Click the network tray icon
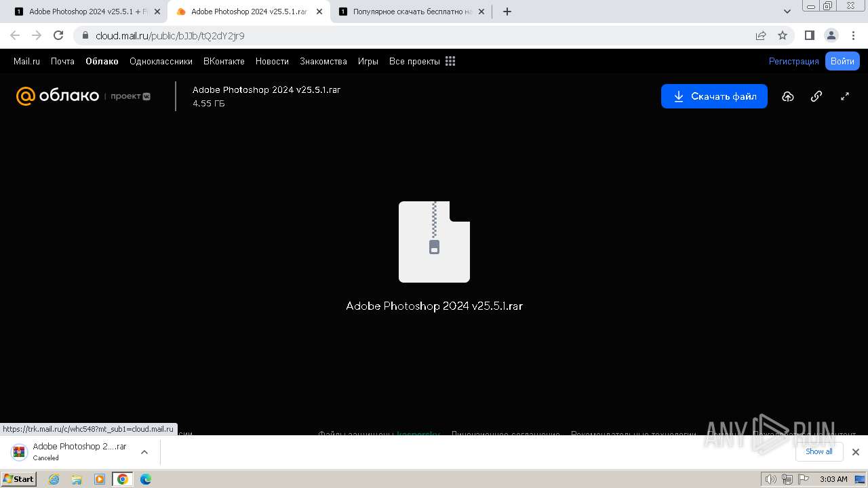 pyautogui.click(x=787, y=479)
